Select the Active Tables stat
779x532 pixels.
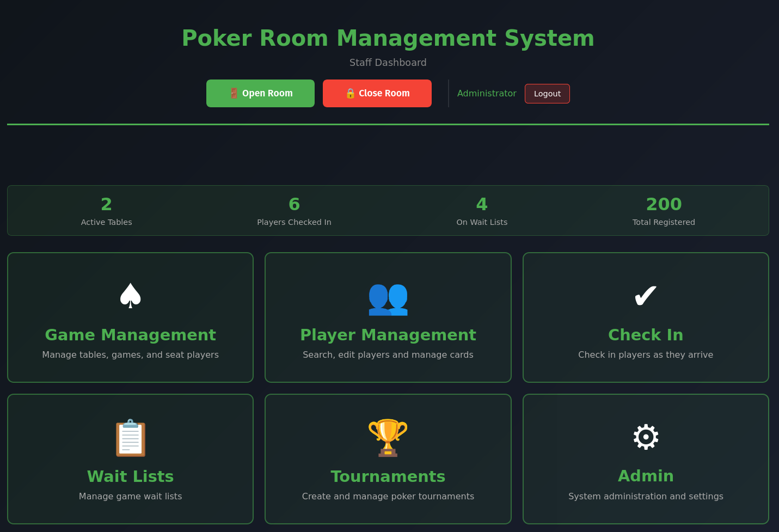coord(106,211)
